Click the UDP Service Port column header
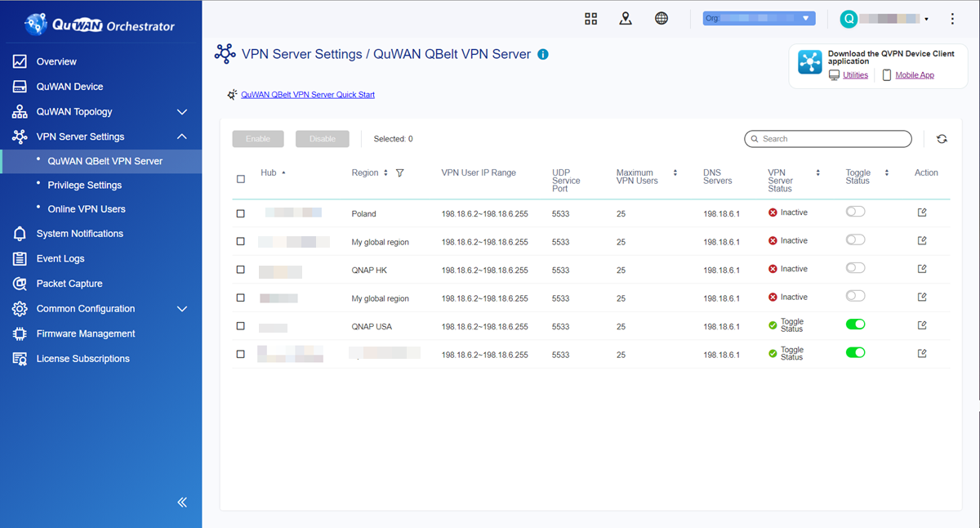Screen dimensions: 980x528 click(566, 181)
